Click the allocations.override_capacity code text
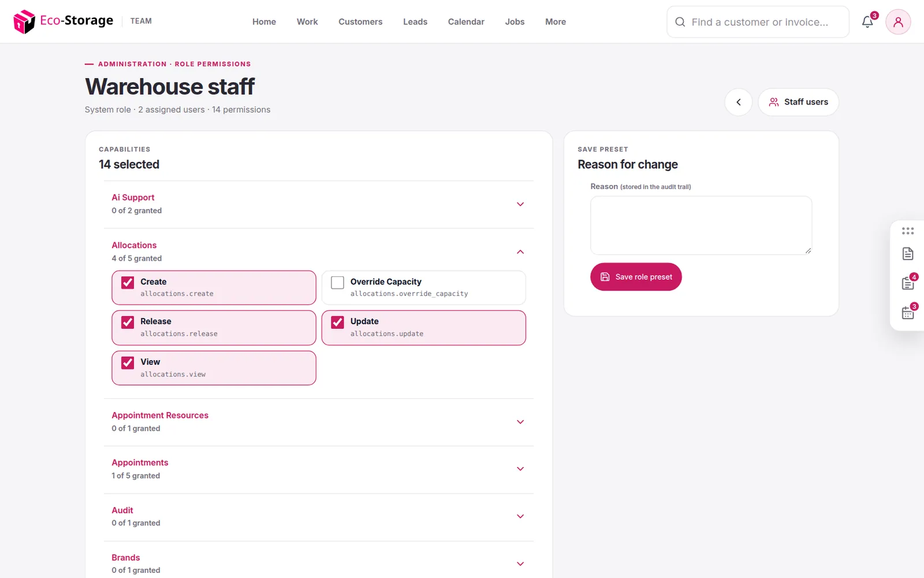Viewport: 924px width, 578px height. pyautogui.click(x=409, y=294)
